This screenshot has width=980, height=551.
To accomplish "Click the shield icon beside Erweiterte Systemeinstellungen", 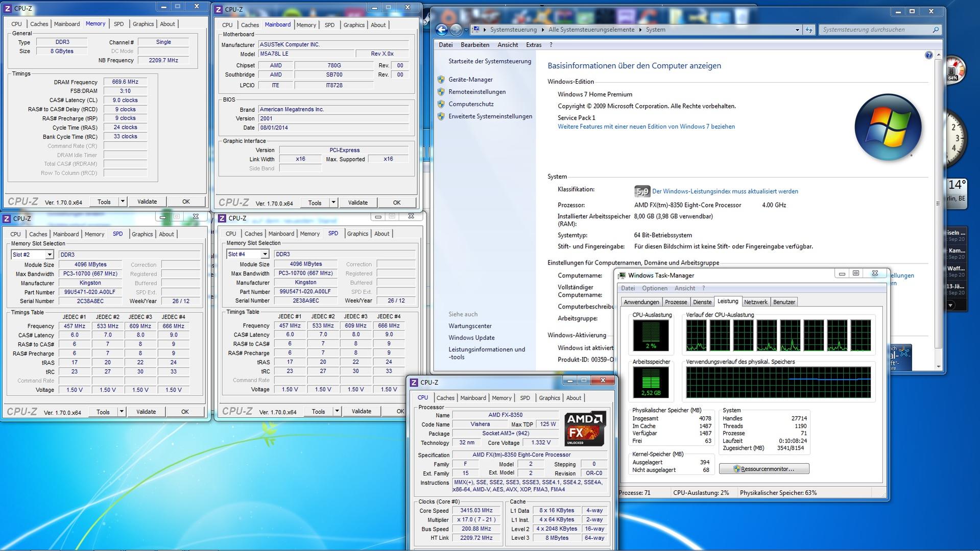I will coord(441,116).
